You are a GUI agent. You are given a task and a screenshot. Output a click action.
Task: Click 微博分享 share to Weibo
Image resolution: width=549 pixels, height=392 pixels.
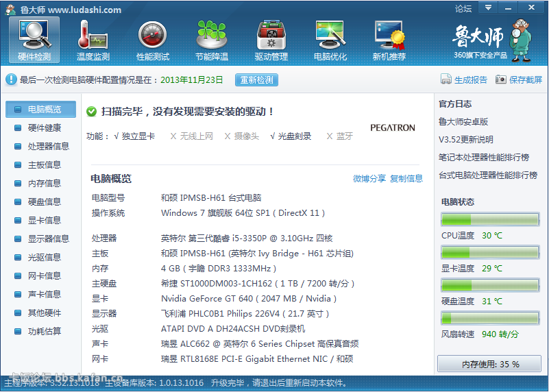click(x=369, y=178)
